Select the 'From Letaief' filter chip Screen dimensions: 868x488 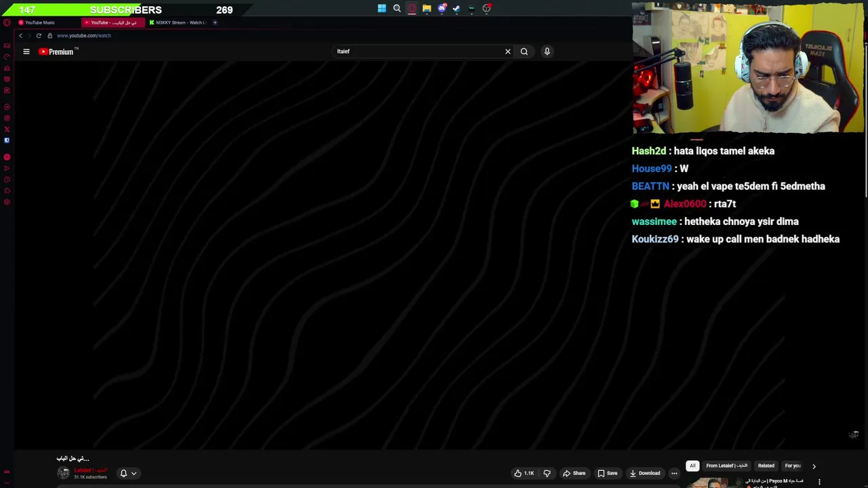point(726,466)
